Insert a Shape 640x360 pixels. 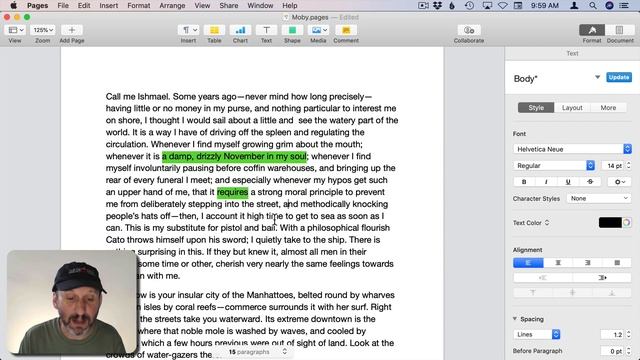[292, 30]
